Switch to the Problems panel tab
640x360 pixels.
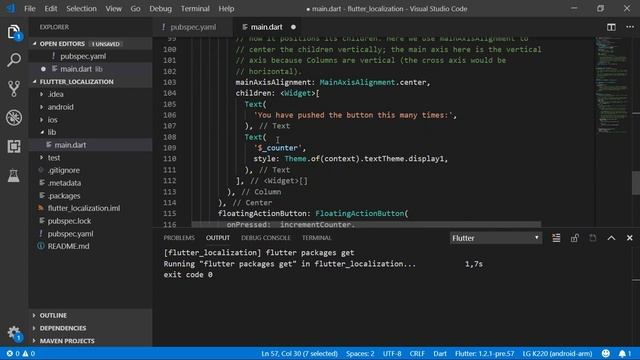click(x=179, y=238)
